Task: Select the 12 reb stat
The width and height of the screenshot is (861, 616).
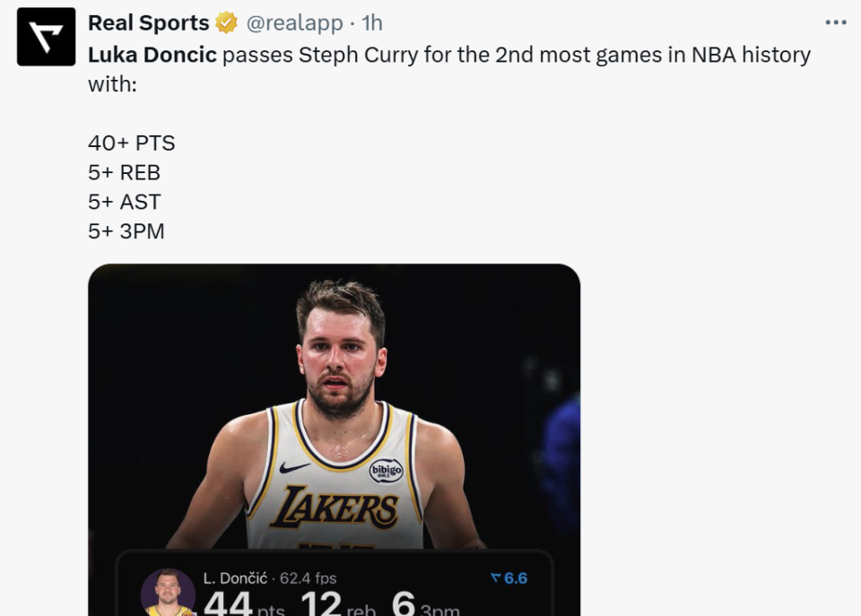Action: [337, 604]
